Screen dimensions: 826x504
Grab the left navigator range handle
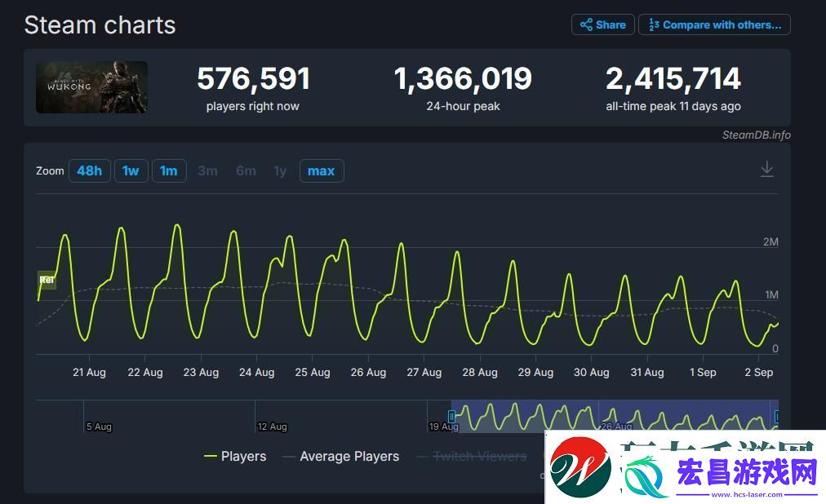451,417
